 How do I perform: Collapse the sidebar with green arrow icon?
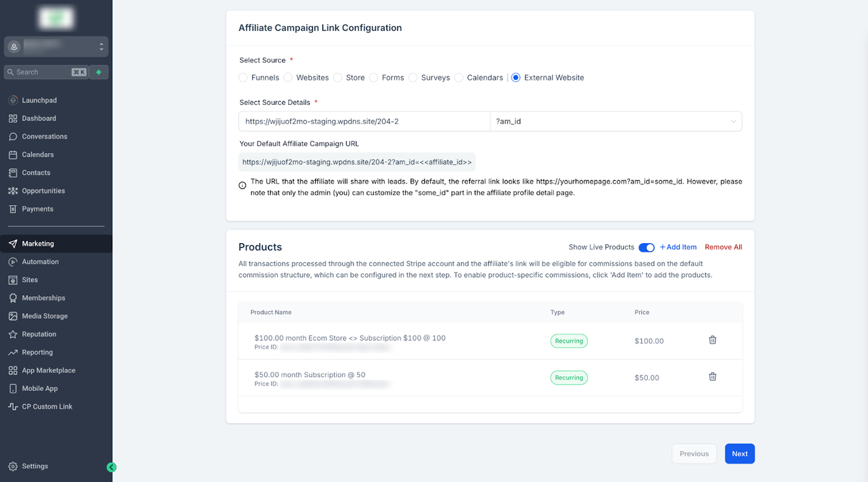click(x=112, y=468)
